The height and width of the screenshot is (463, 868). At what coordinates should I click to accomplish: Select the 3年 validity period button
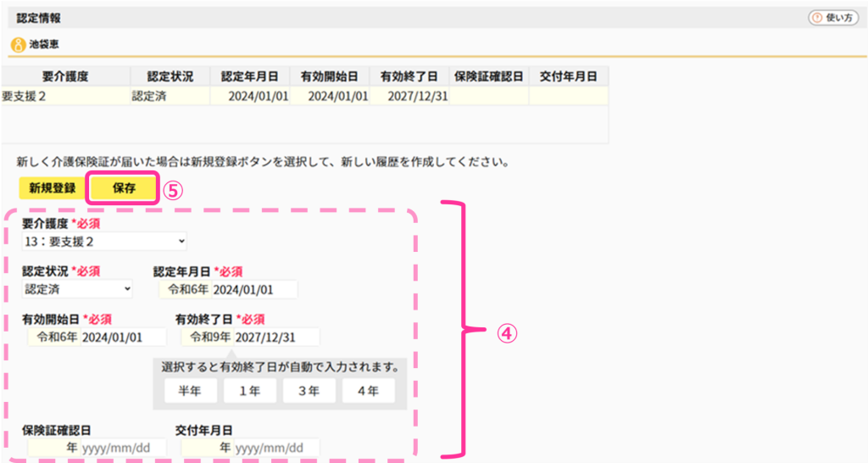coord(309,391)
